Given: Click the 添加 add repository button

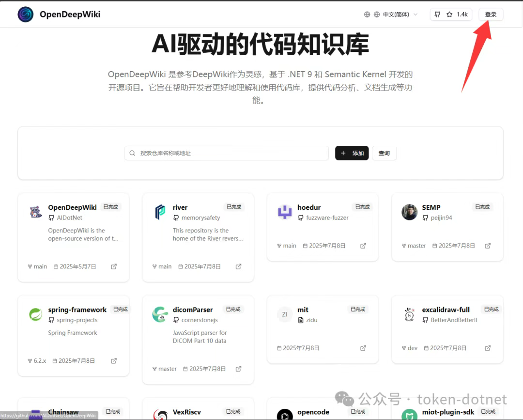Looking at the screenshot, I should tap(352, 153).
